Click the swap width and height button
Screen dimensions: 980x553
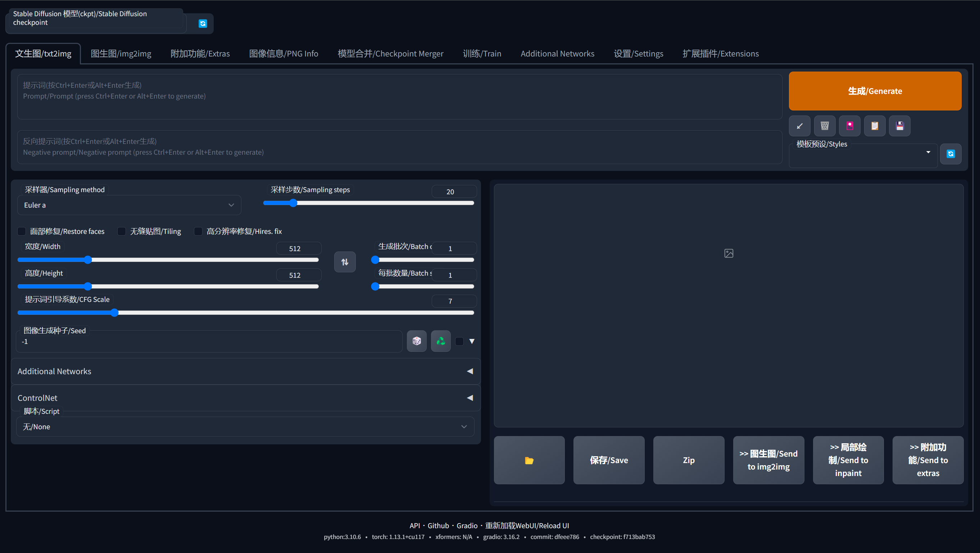[345, 262]
